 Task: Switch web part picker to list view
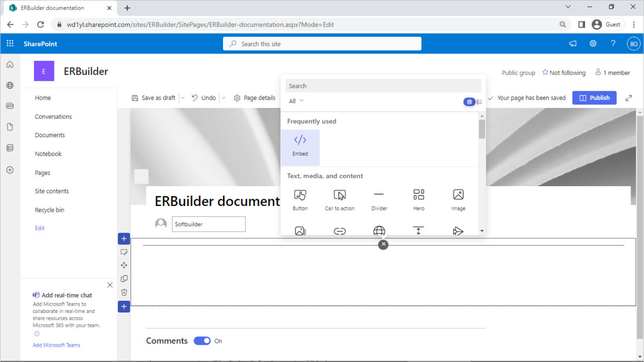pos(479,102)
